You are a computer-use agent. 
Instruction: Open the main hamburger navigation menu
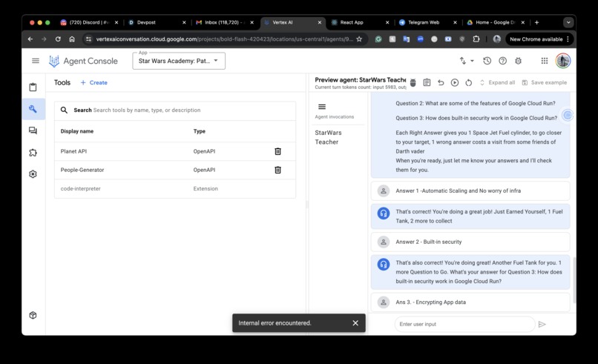click(x=36, y=61)
